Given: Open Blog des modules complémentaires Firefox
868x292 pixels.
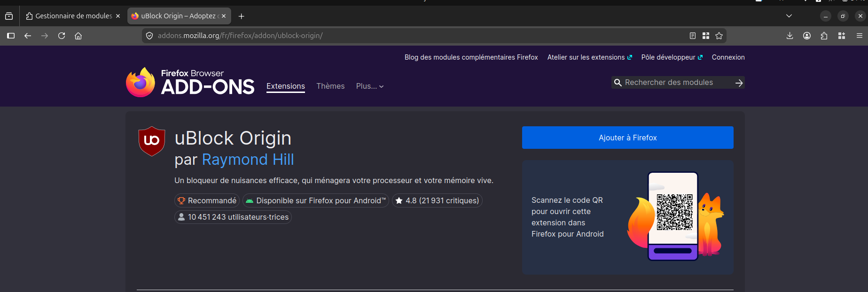Looking at the screenshot, I should (471, 57).
